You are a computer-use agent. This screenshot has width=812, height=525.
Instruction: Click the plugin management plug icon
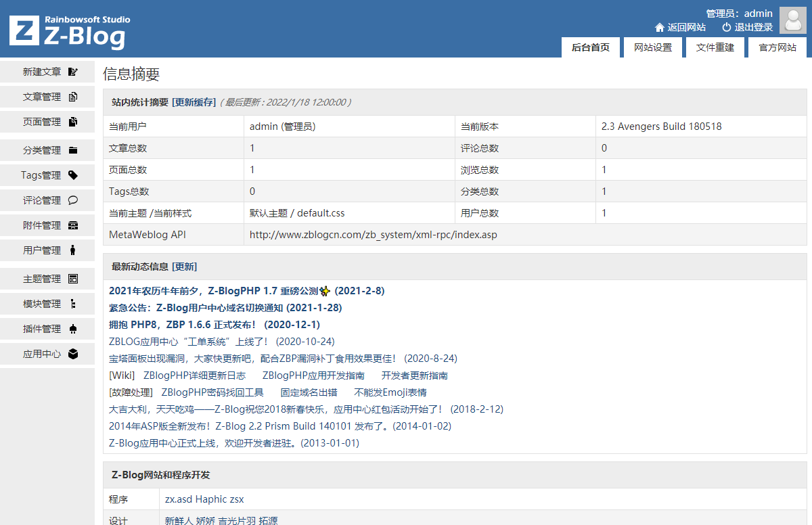[x=73, y=329]
